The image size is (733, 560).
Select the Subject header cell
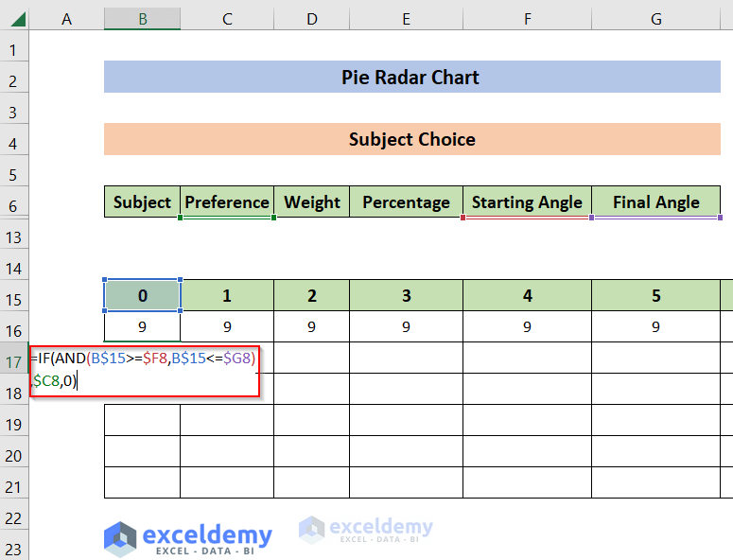pyautogui.click(x=142, y=202)
